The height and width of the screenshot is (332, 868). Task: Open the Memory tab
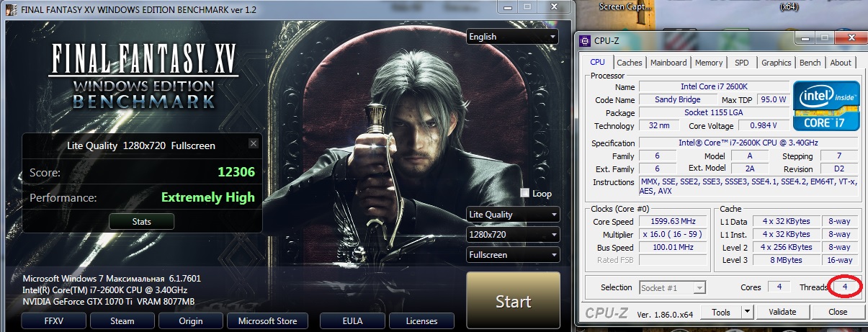click(709, 63)
